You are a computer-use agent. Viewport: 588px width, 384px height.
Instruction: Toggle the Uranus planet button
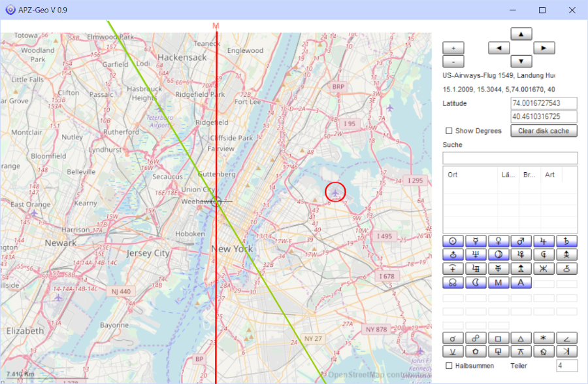point(453,255)
